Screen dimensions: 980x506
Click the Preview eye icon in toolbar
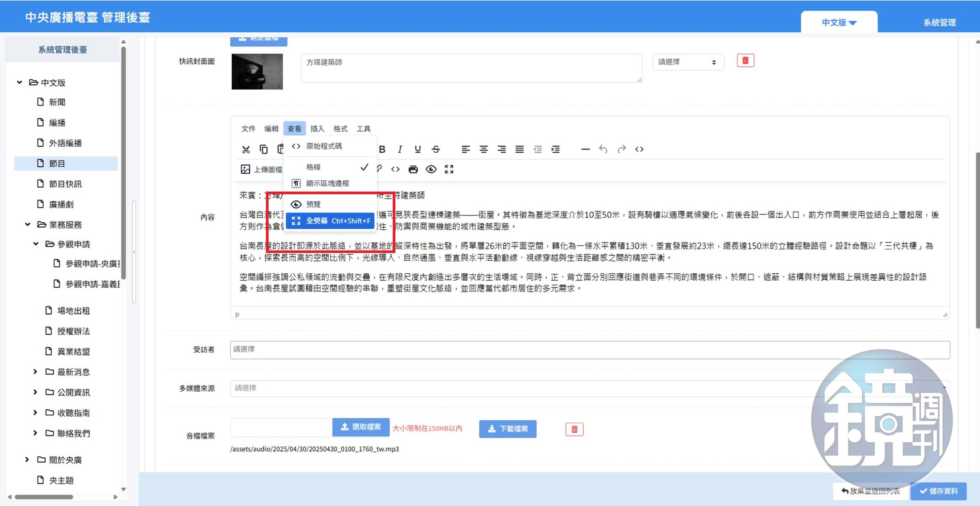click(x=431, y=169)
